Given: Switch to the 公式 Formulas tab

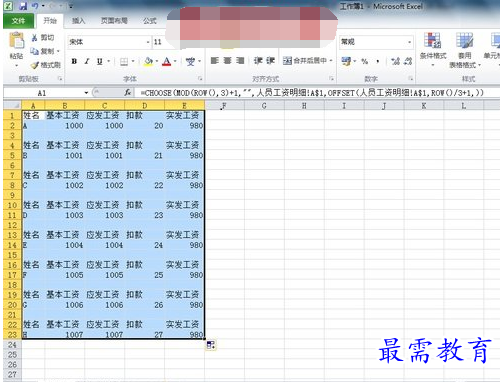Looking at the screenshot, I should (x=150, y=21).
